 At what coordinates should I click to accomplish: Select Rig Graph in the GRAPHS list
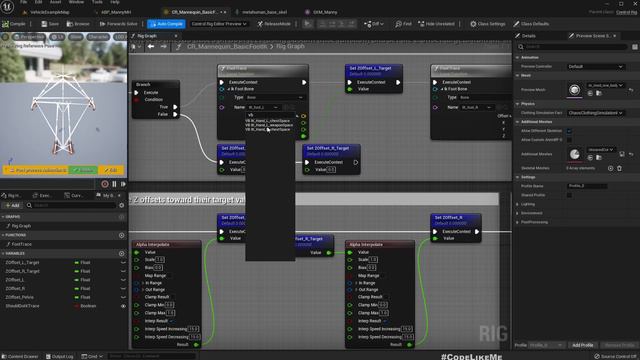[21, 226]
